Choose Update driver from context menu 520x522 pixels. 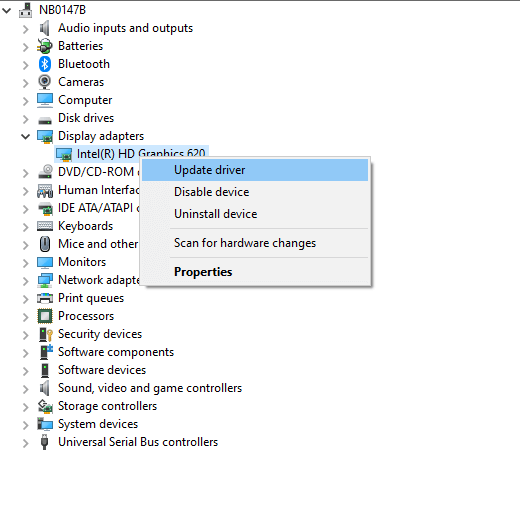click(x=255, y=170)
